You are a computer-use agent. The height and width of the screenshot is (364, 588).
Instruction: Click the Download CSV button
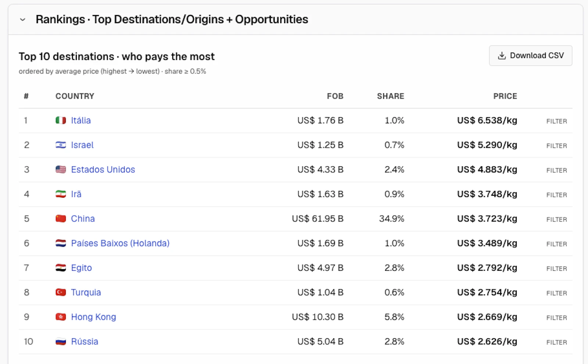[530, 55]
